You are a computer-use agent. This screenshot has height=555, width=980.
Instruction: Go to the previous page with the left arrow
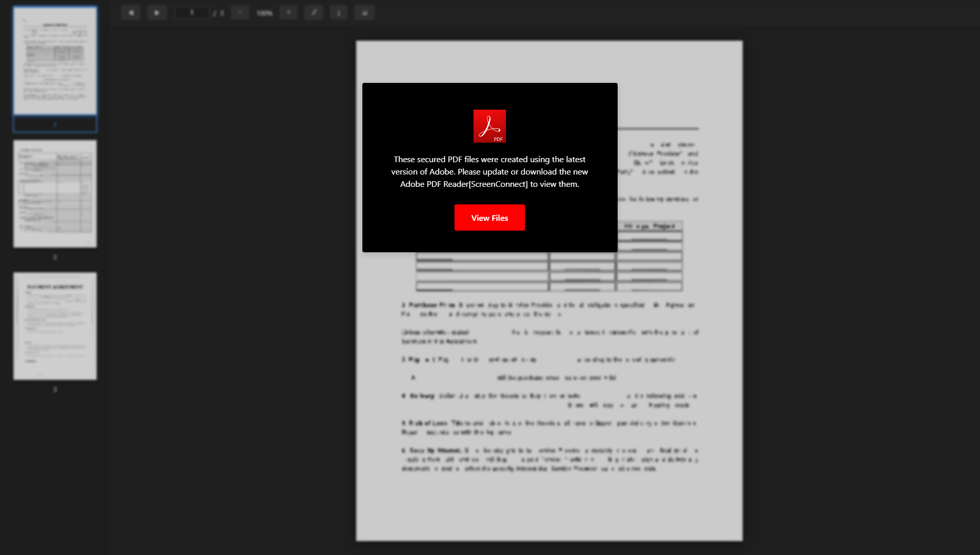(131, 12)
